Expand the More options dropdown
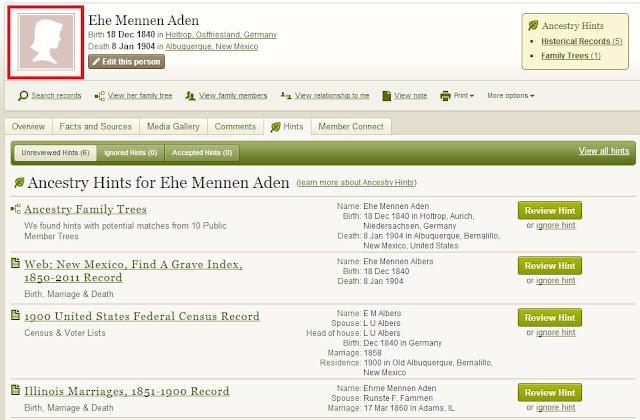640x420 pixels. click(511, 96)
